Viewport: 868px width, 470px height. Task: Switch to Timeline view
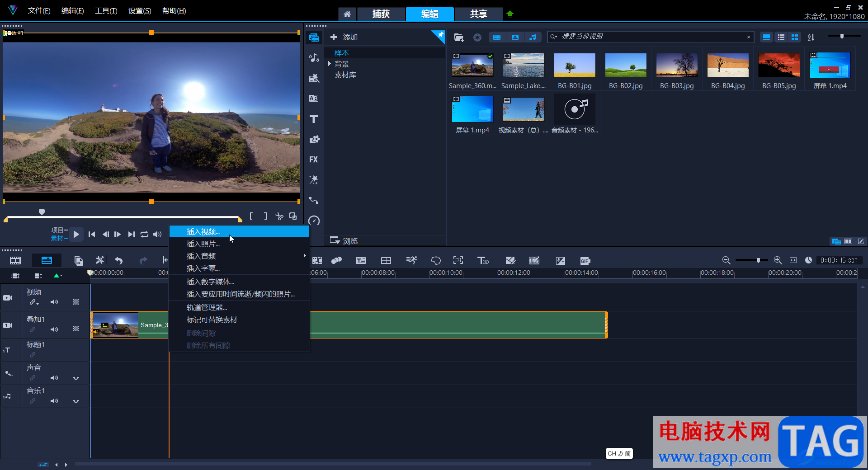[x=47, y=260]
